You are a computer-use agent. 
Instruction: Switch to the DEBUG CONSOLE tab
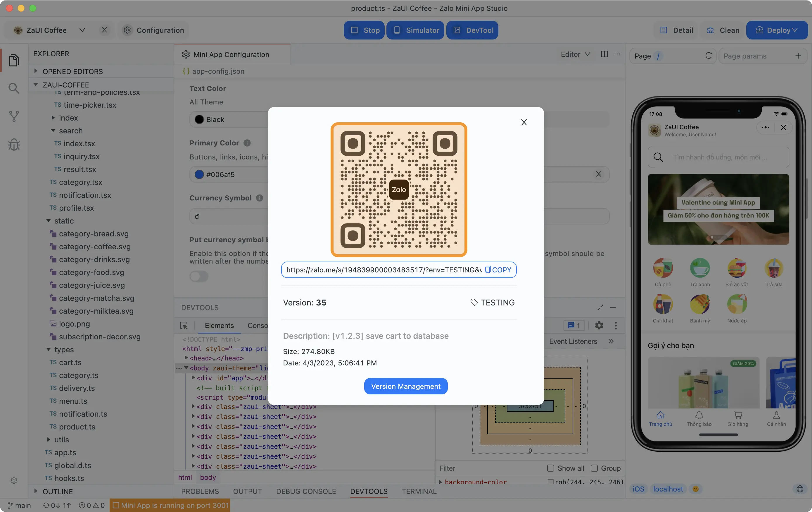[x=306, y=491]
